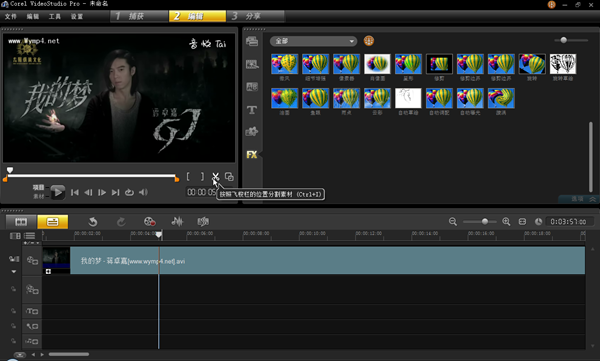Jump to the end of the clip

(x=115, y=192)
